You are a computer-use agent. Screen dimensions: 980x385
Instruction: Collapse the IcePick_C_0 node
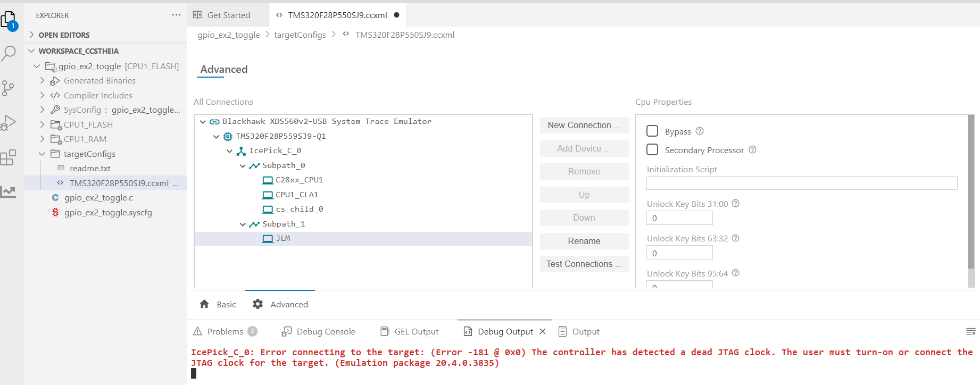pyautogui.click(x=229, y=151)
